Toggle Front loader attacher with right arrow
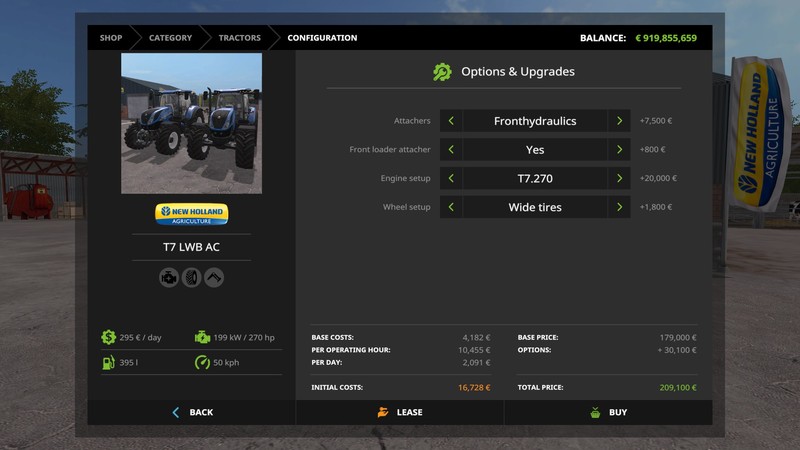The image size is (800, 450). (619, 150)
